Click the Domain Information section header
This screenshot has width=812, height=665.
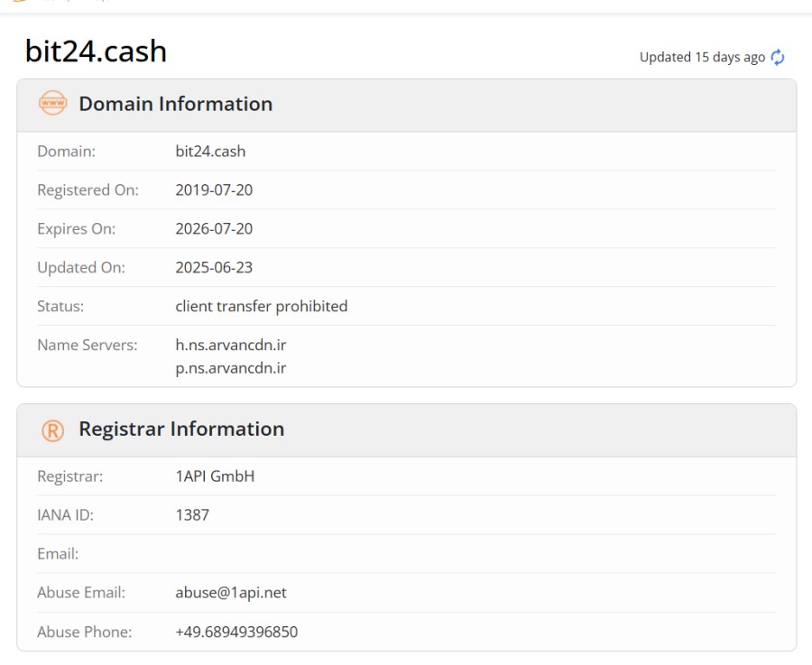pyautogui.click(x=175, y=104)
